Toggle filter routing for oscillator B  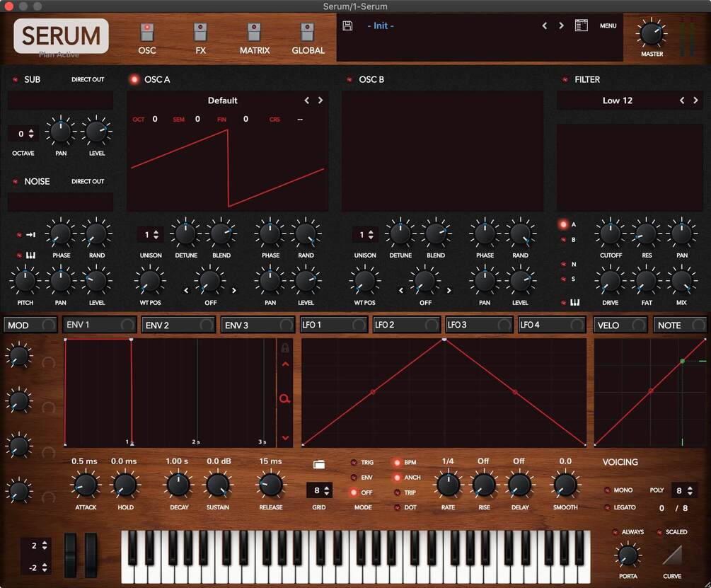[x=563, y=240]
